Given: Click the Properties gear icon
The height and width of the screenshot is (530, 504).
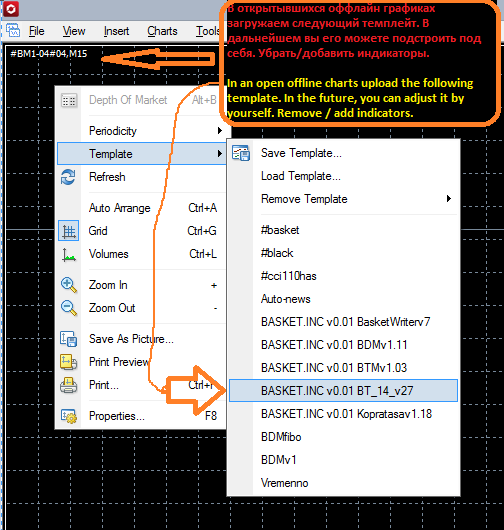Looking at the screenshot, I should 69,416.
